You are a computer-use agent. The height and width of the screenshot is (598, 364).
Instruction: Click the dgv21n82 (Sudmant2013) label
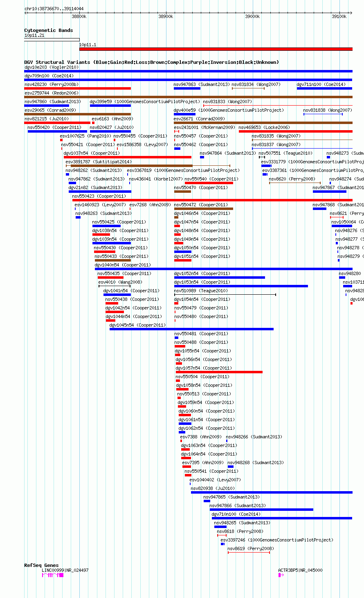point(95,187)
